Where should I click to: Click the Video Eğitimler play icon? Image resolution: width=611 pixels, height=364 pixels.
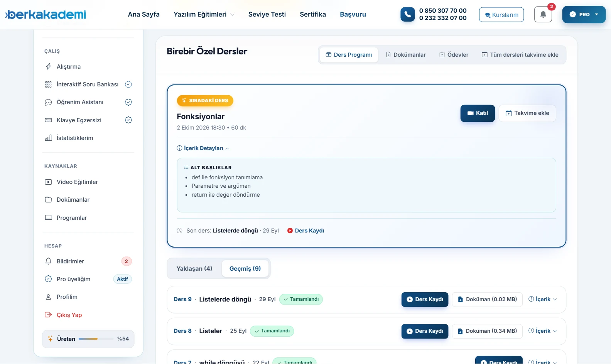(48, 182)
